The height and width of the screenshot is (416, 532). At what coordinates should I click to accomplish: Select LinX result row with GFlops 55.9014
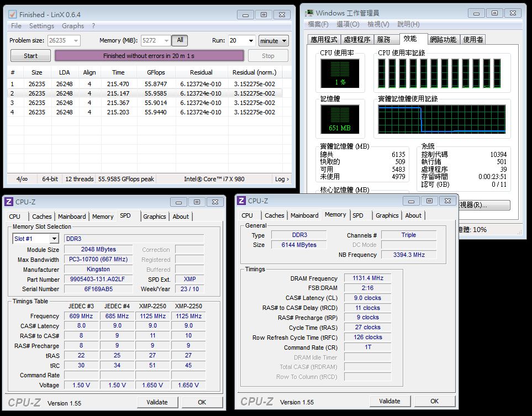[145, 103]
